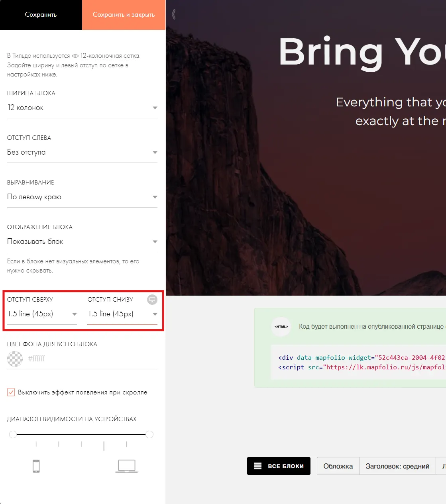
Task: Open the transparent background color swatch
Action: [x=15, y=359]
